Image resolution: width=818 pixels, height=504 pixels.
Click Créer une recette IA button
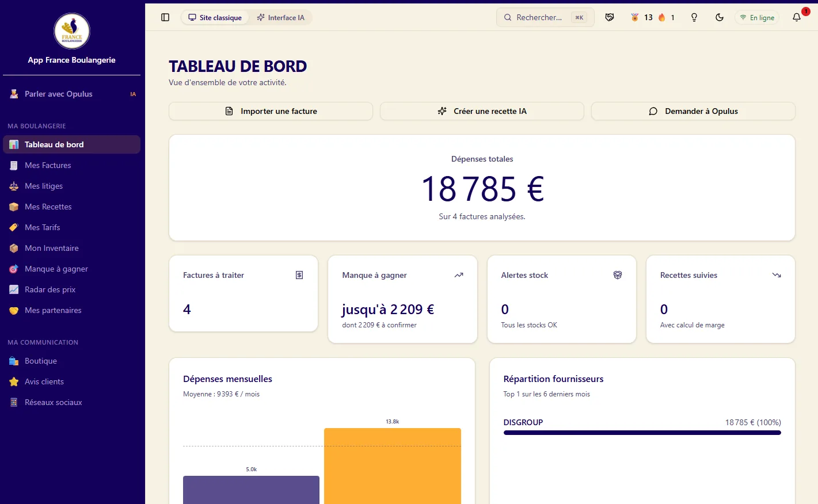[x=482, y=111]
